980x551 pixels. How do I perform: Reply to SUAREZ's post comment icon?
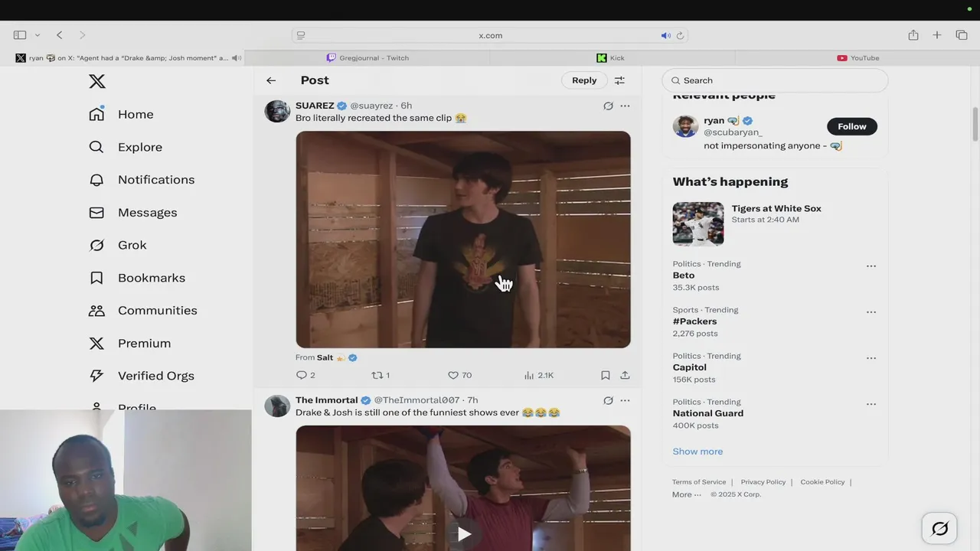coord(301,375)
